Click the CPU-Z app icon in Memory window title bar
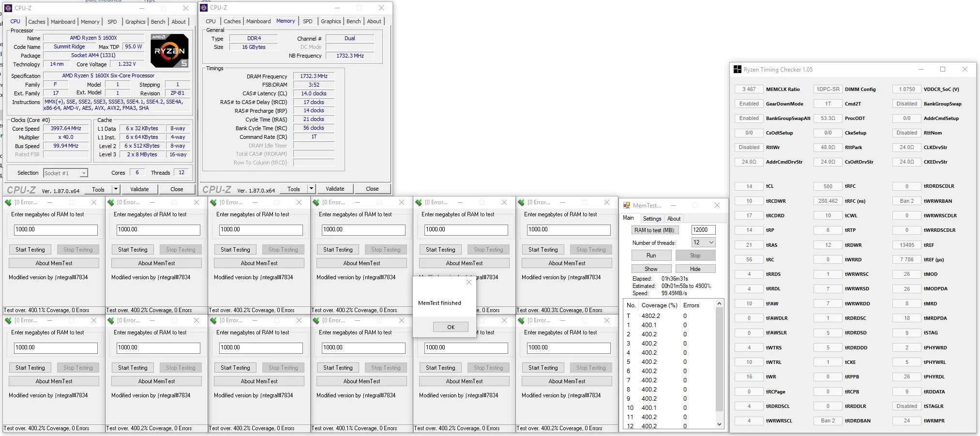This screenshot has height=436, width=980. 204,8
